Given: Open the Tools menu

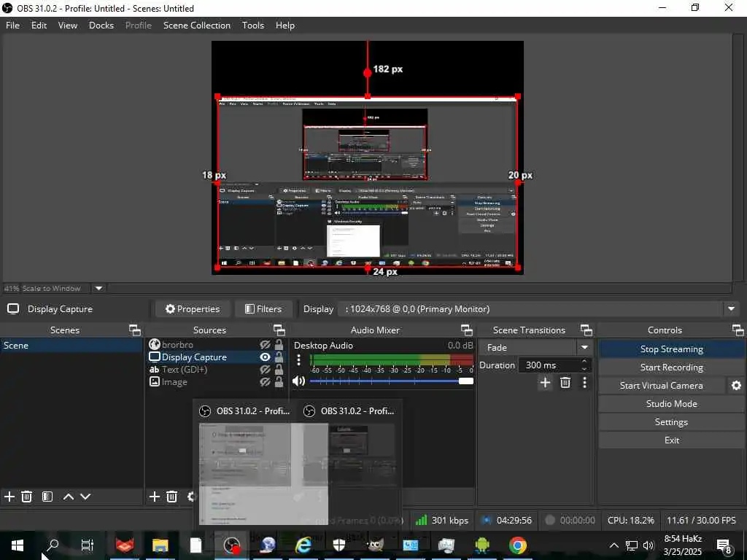Looking at the screenshot, I should tap(252, 26).
